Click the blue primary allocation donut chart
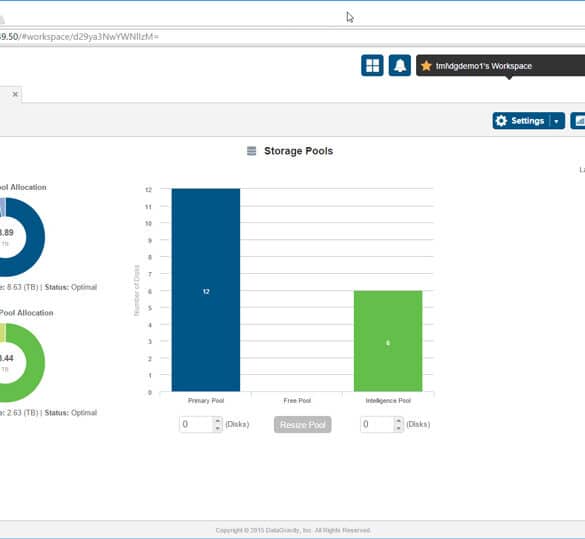 35,237
